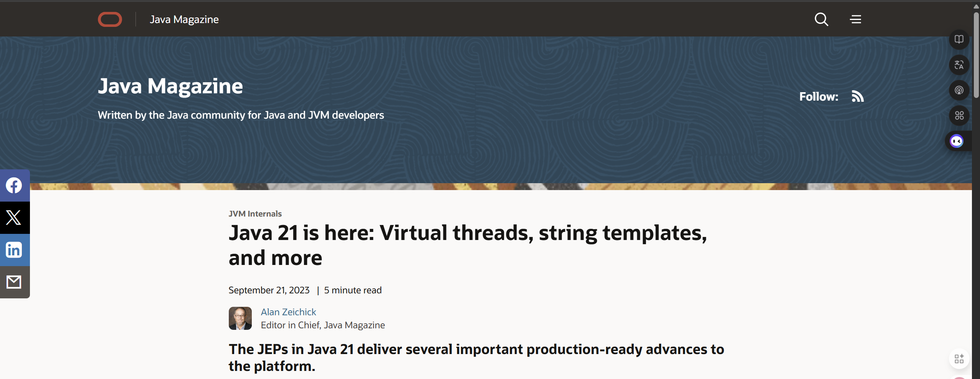Viewport: 980px width, 379px height.
Task: Open the search magnifier icon
Action: pos(821,19)
